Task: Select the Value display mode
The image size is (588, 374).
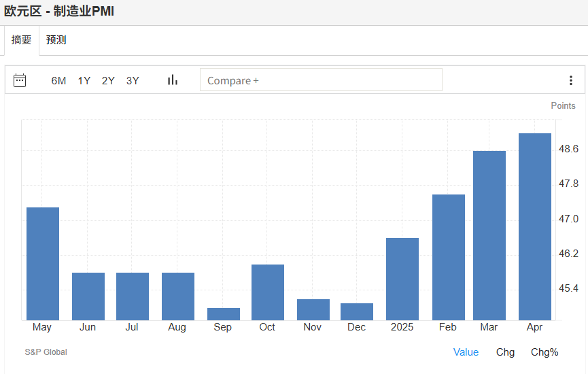Action: [x=466, y=352]
